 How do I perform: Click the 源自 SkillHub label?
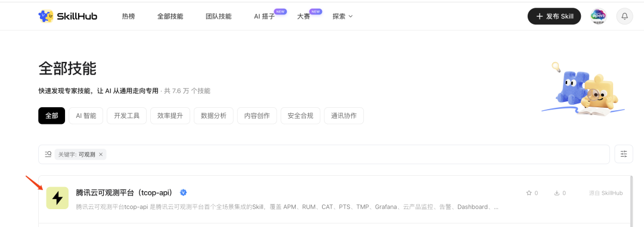606,193
